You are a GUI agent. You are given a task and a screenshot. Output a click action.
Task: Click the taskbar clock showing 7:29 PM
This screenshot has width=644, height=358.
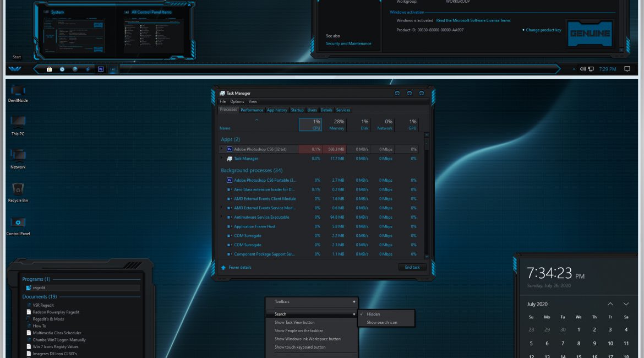point(608,69)
